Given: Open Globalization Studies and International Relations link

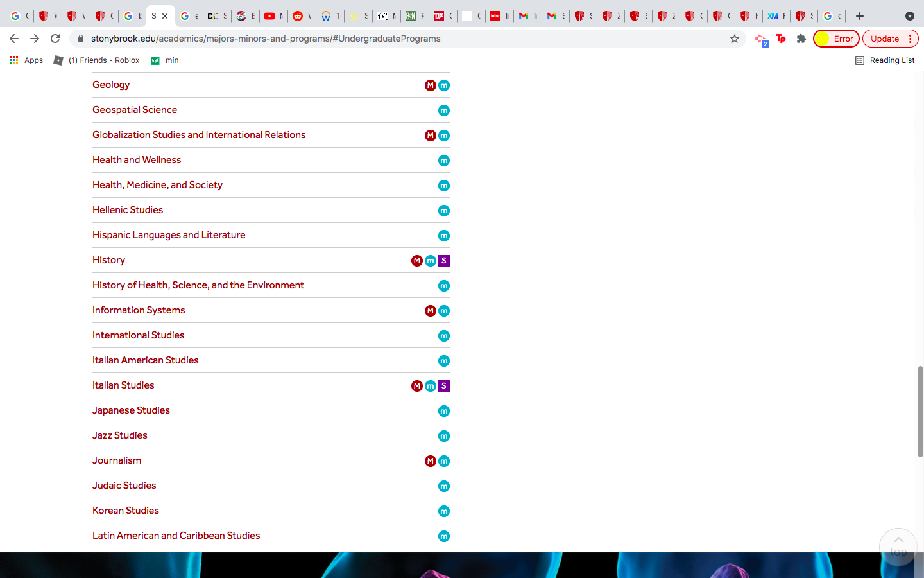Looking at the screenshot, I should tap(199, 135).
